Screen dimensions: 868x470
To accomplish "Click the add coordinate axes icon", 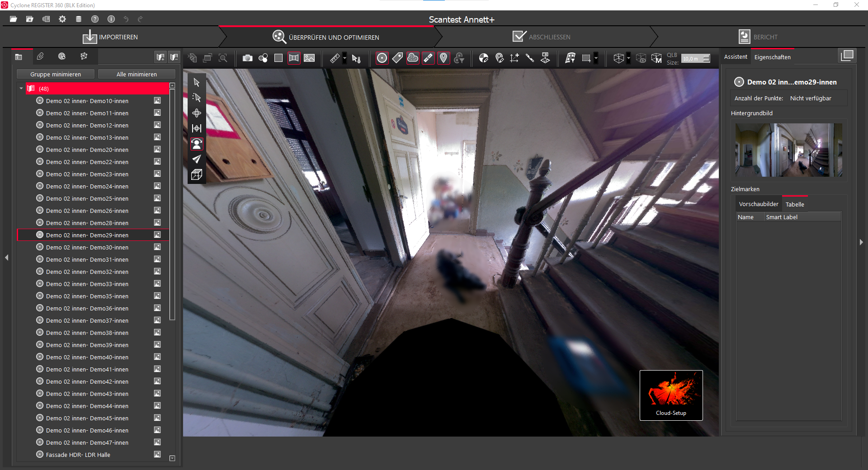I will point(514,58).
